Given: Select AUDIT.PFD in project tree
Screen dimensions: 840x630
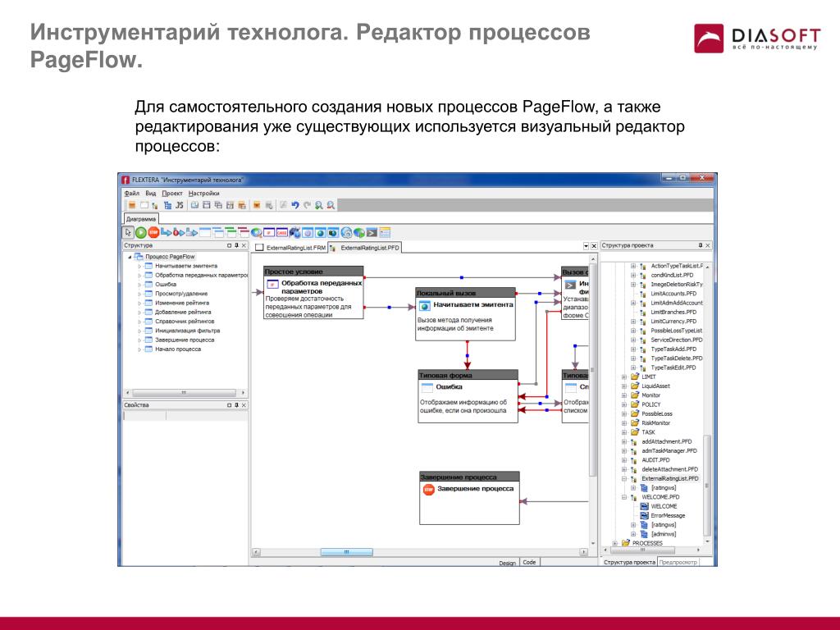Looking at the screenshot, I should [655, 459].
